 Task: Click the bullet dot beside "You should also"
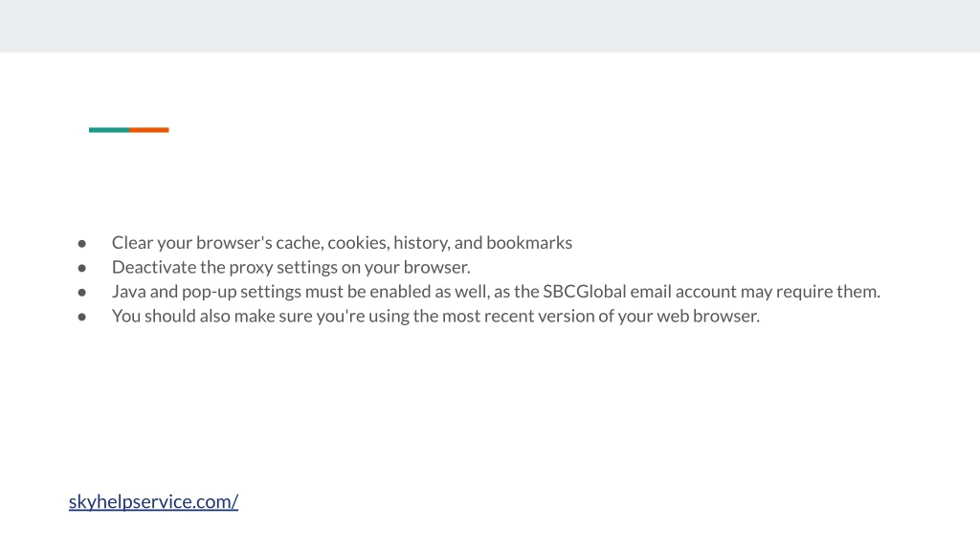click(x=82, y=317)
